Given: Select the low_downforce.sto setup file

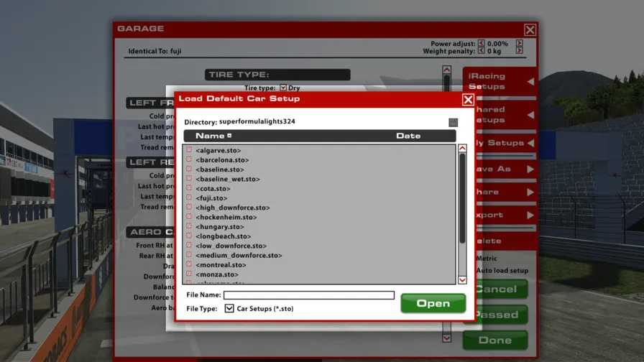Looking at the screenshot, I should [231, 246].
